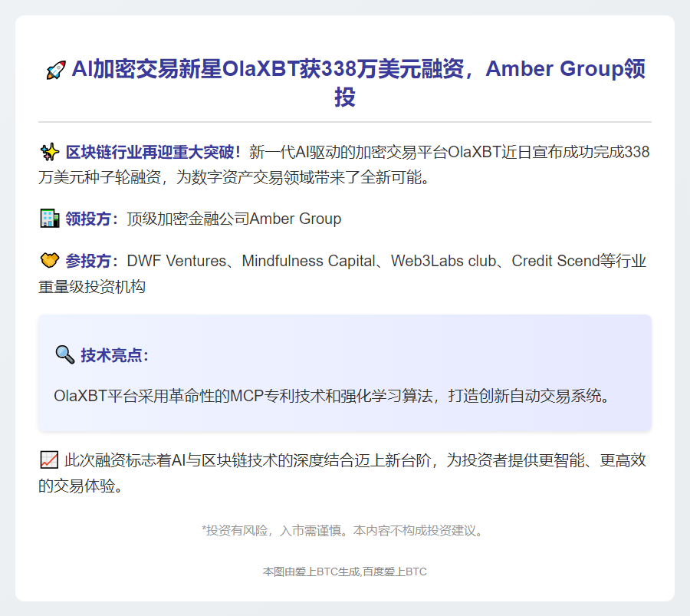The width and height of the screenshot is (690, 616).
Task: Click the sparkles emoji before 区块链行业
Action: pos(50,152)
